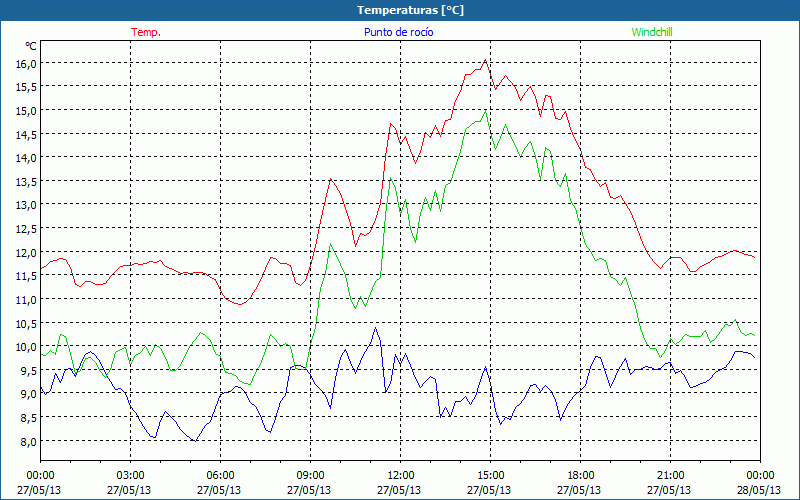Screen dimensions: 800x500
Task: Click the '11,0' y-axis value
Action: [x=27, y=300]
